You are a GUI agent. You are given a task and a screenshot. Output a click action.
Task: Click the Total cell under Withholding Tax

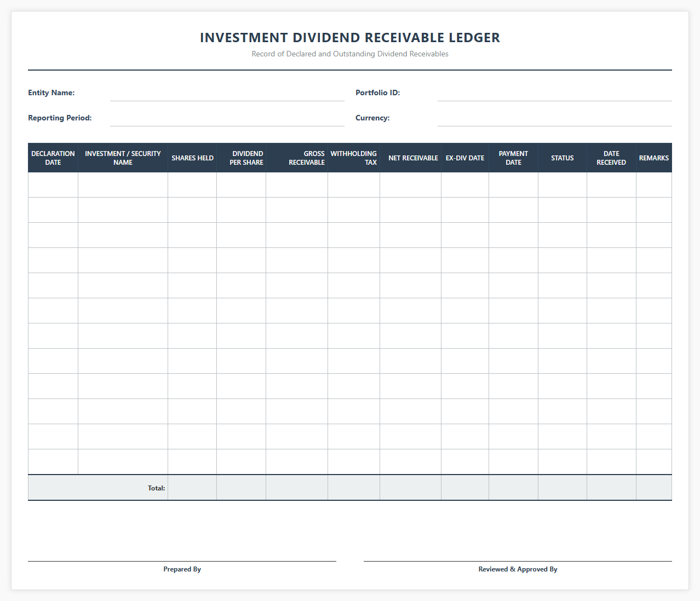[x=354, y=488]
